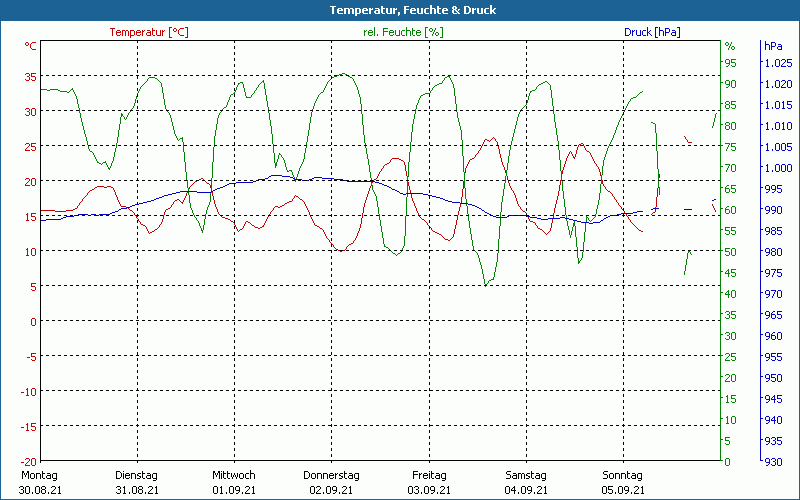Click the "Montag" day label
This screenshot has height=500, width=800.
click(39, 475)
